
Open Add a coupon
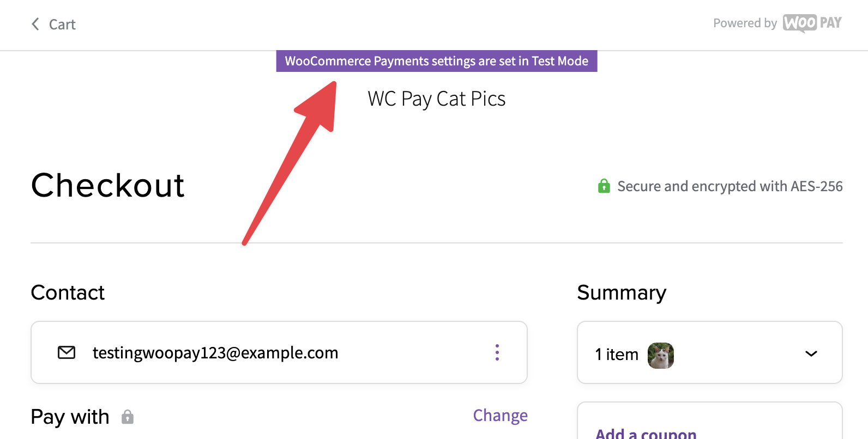(x=646, y=434)
